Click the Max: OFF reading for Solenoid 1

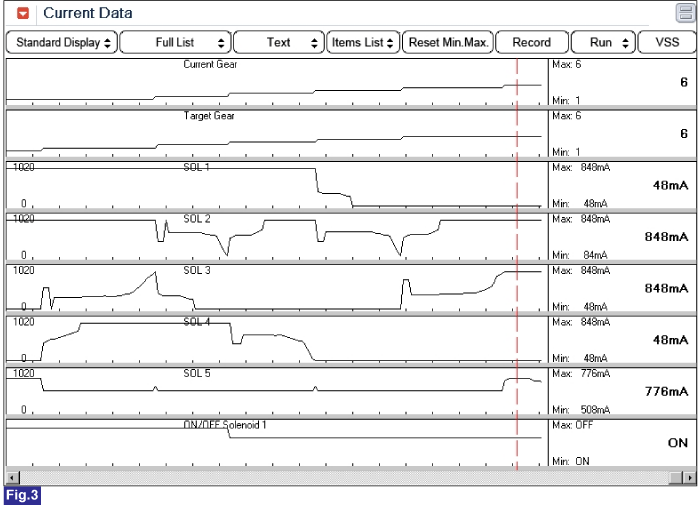click(x=572, y=425)
